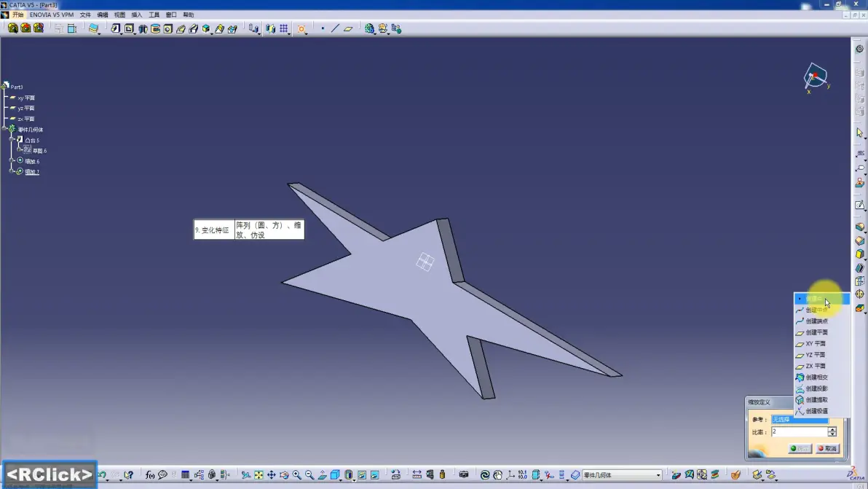Click the 比率 ratio value field
The image size is (868, 489).
coord(800,431)
